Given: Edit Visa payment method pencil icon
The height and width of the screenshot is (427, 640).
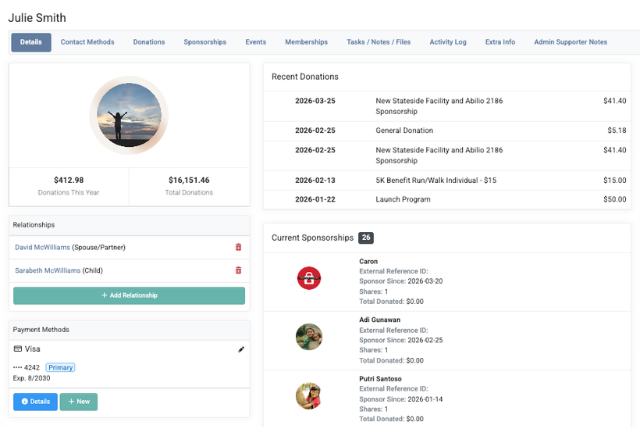Looking at the screenshot, I should (240, 349).
